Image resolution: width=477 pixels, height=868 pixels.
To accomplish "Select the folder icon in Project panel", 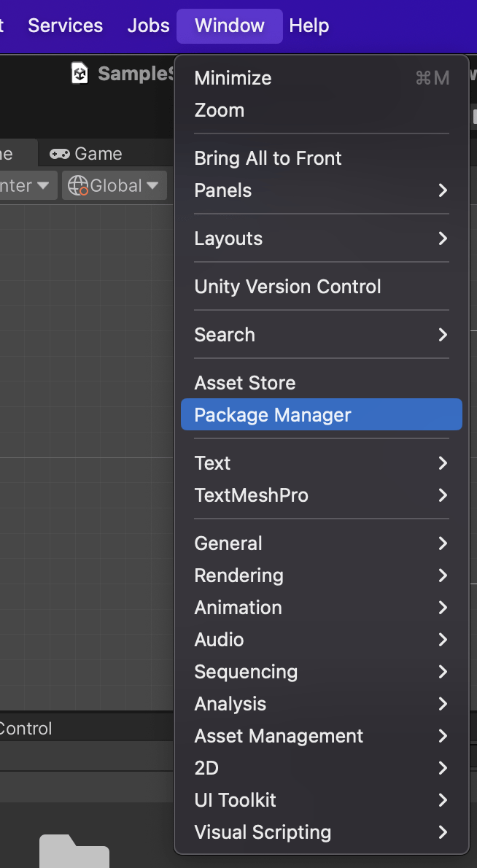I will point(74,850).
